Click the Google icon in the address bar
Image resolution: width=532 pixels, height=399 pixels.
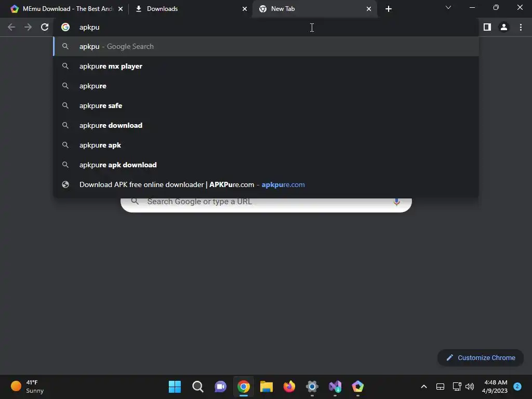(x=65, y=27)
